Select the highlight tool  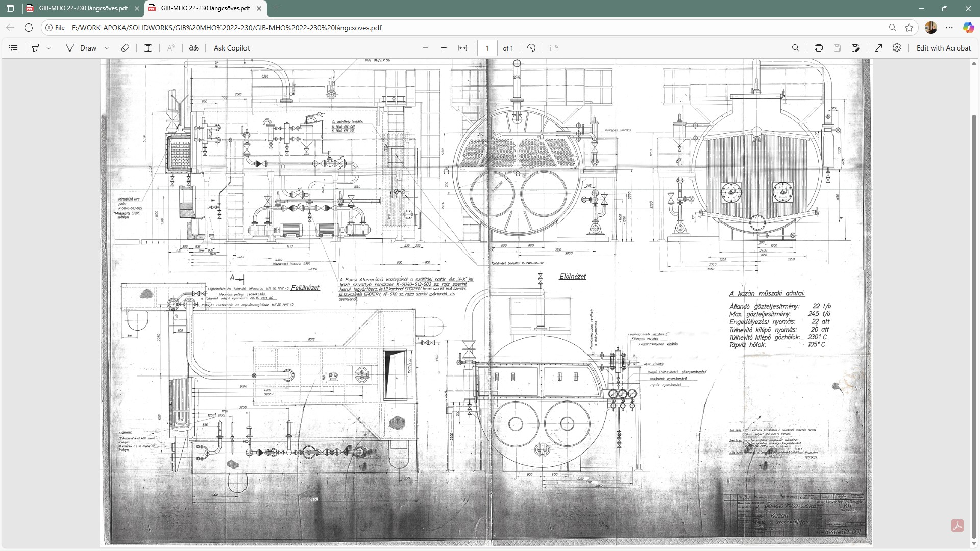[x=35, y=48]
